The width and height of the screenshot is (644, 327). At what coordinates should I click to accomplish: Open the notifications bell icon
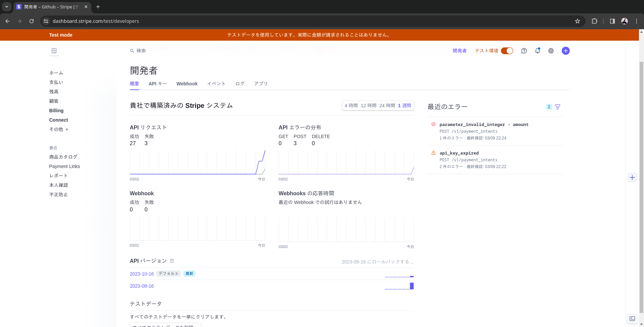coord(537,51)
